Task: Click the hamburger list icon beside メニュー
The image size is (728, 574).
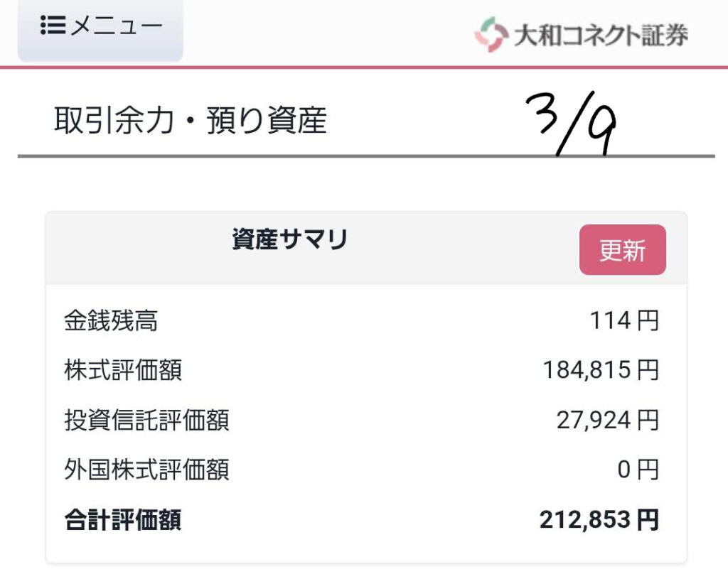Action: coord(53,27)
